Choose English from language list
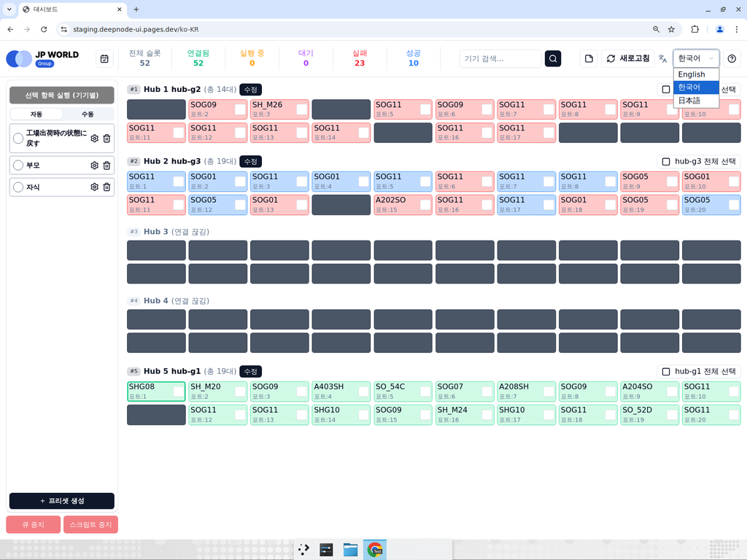The image size is (747, 560). click(696, 74)
